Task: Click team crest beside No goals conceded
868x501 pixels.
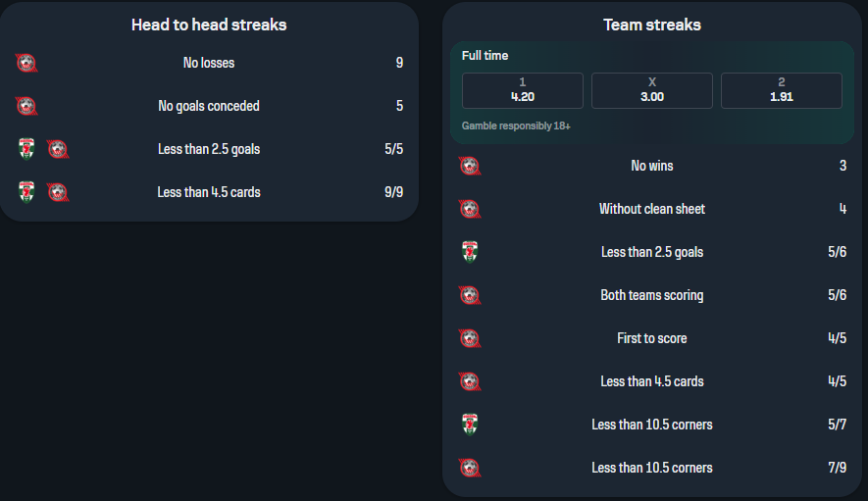Action: pyautogui.click(x=26, y=106)
